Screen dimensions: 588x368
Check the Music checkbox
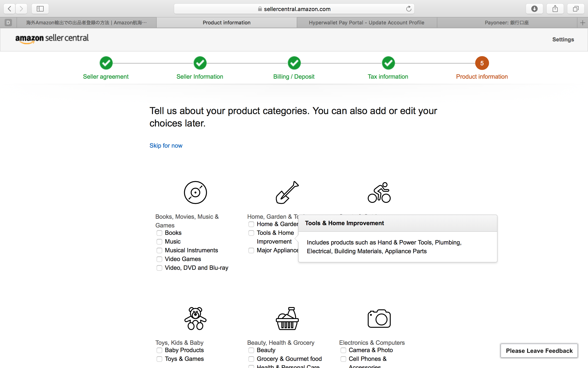point(159,242)
